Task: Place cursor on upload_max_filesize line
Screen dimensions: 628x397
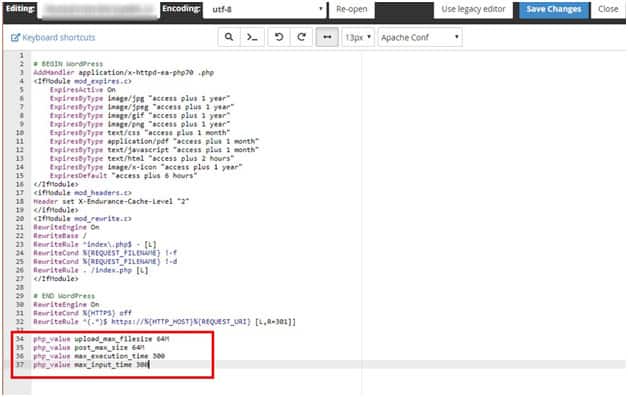Action: pos(101,339)
